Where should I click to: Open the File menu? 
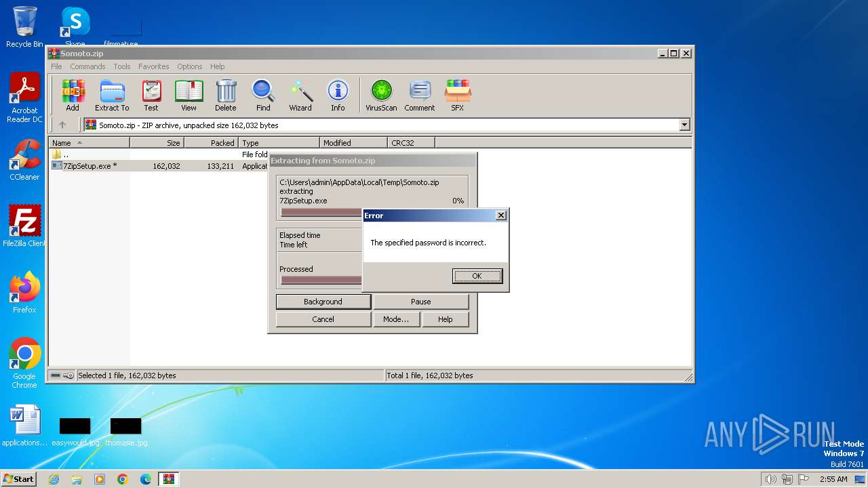(x=56, y=66)
